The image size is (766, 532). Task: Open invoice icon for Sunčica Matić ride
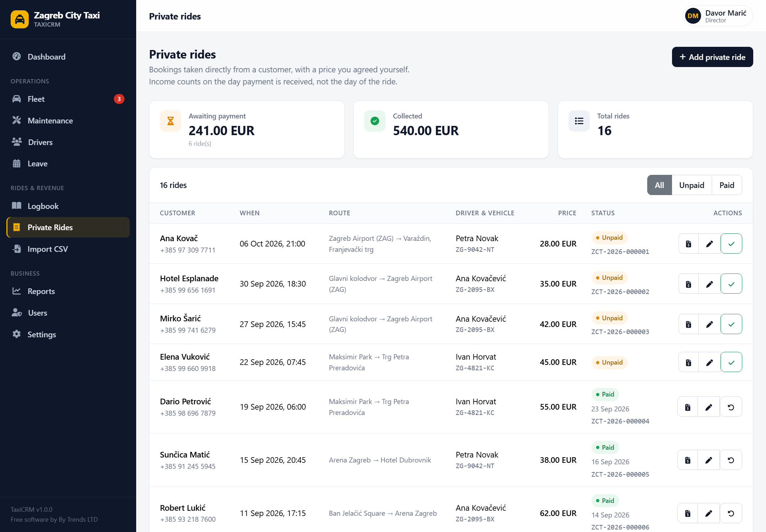pos(688,460)
